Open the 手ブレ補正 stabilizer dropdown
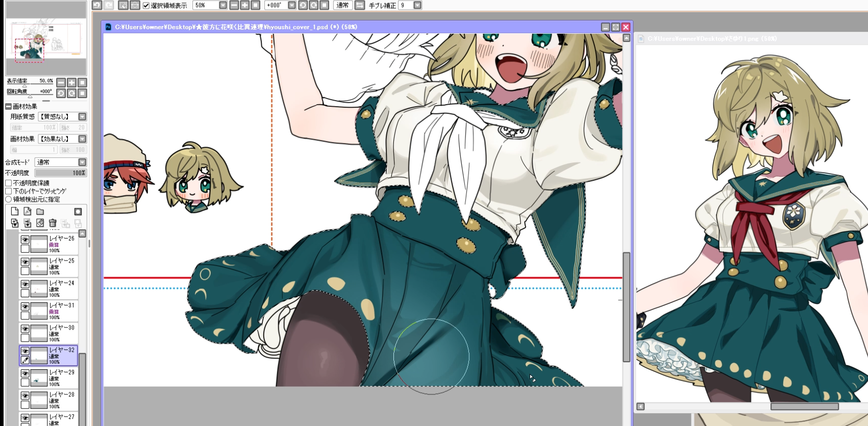Screen dimensions: 868x426 point(417,5)
